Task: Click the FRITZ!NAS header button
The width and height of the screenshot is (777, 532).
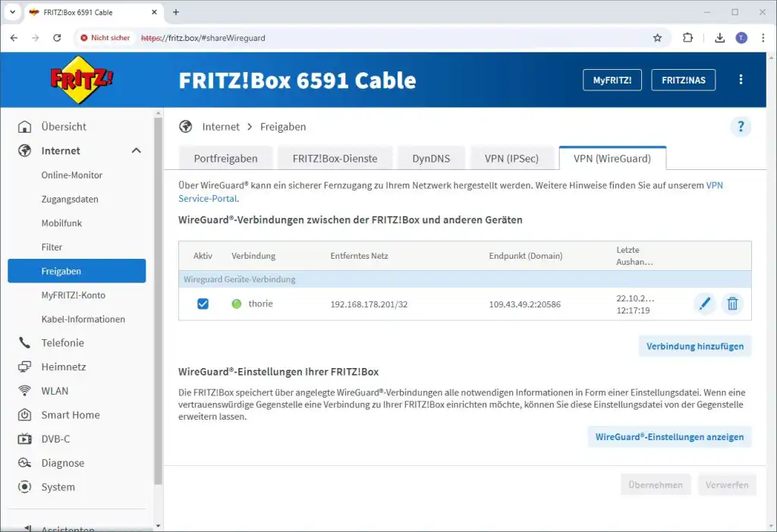Action: click(x=684, y=80)
